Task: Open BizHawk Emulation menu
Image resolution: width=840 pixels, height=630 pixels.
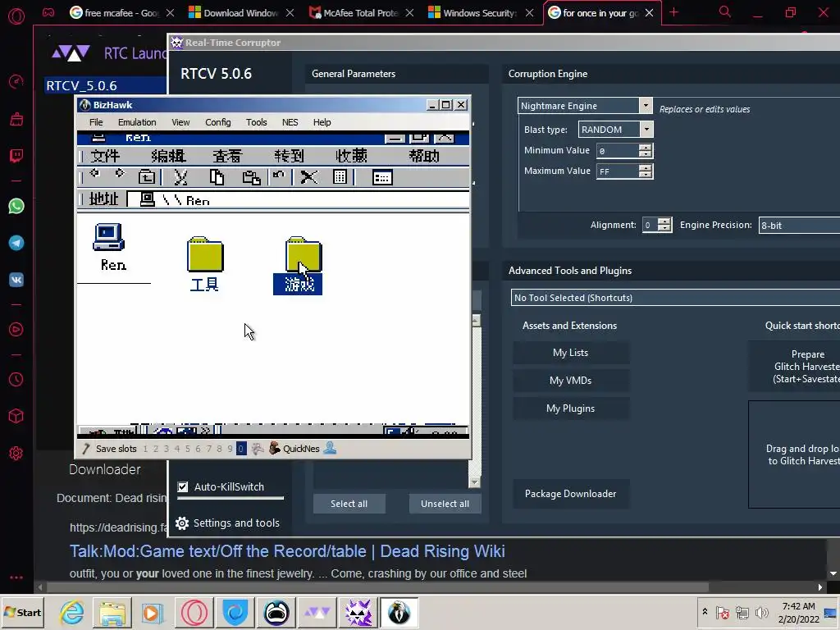Action: 137,122
